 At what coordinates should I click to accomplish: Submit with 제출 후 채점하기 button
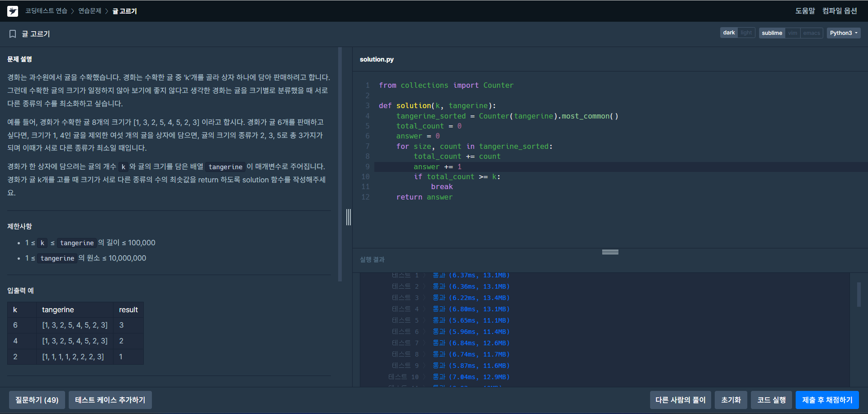coord(827,400)
